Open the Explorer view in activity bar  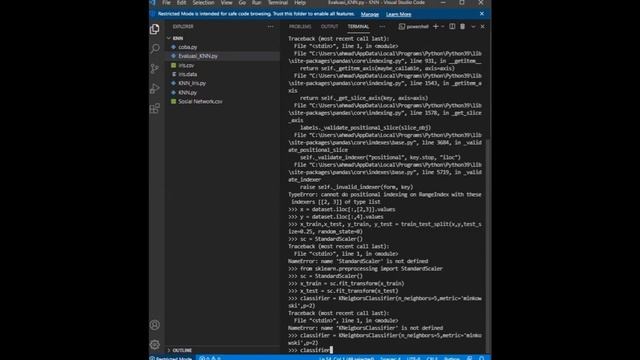(155, 29)
